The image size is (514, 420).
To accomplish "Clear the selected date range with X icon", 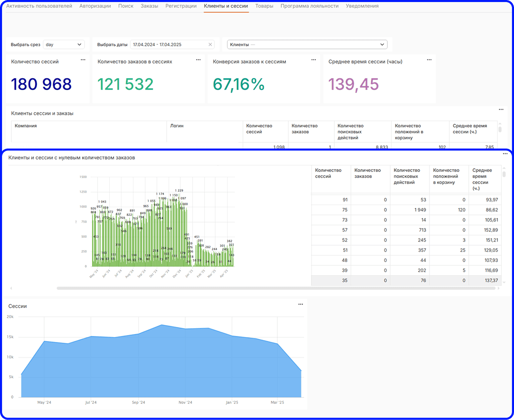I will click(x=210, y=45).
